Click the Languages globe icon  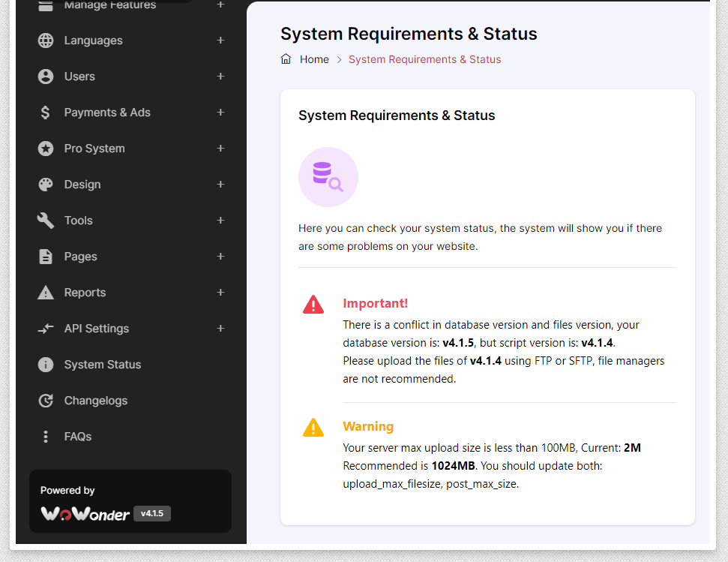tap(46, 41)
